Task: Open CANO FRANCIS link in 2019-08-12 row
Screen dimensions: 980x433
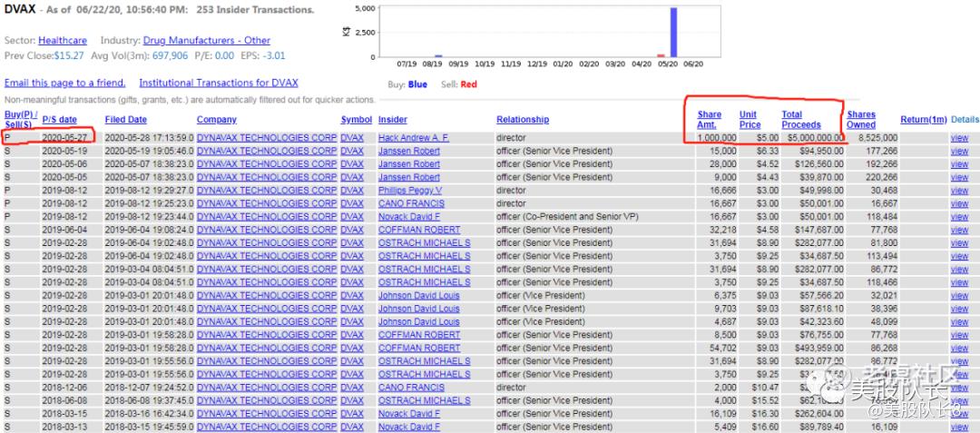Action: tap(411, 203)
